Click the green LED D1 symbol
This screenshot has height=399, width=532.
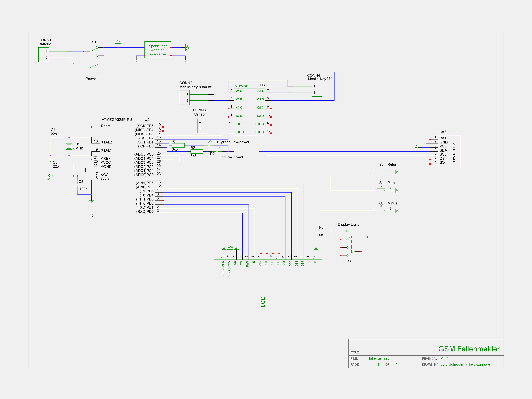209,145
